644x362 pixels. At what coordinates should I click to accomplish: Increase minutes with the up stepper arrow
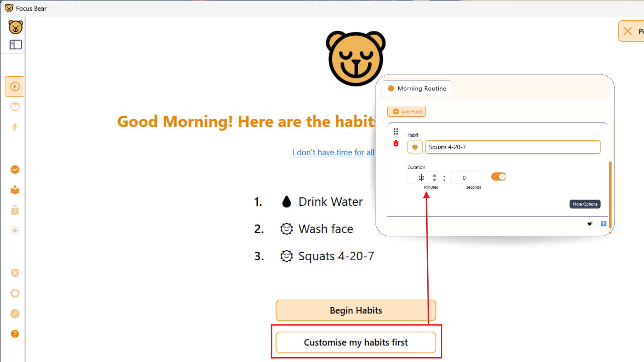click(435, 175)
